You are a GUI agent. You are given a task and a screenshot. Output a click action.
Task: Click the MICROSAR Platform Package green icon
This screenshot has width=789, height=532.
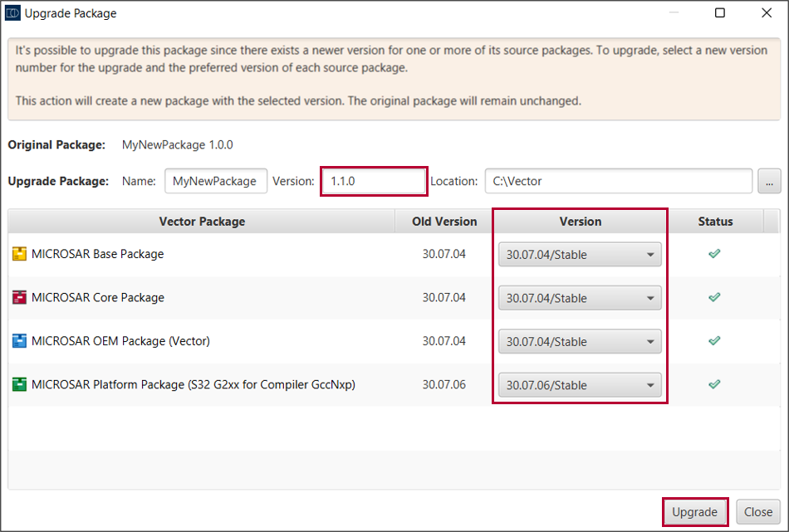[x=19, y=384]
